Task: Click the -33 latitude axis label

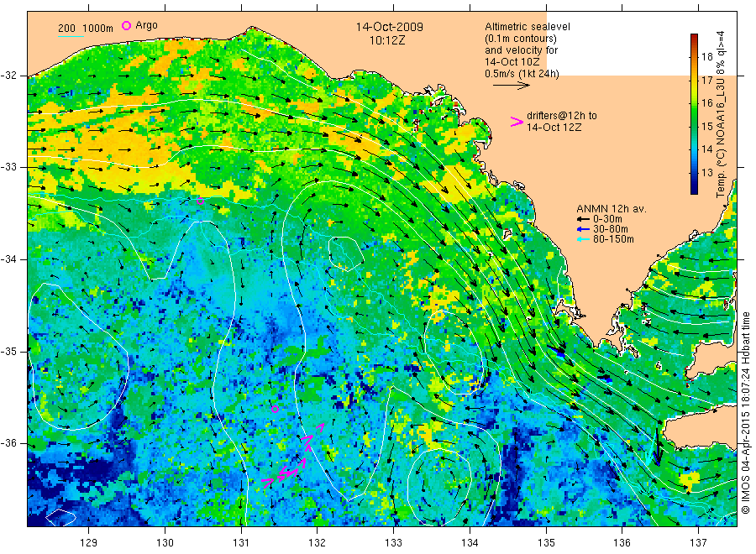Action: (x=8, y=167)
